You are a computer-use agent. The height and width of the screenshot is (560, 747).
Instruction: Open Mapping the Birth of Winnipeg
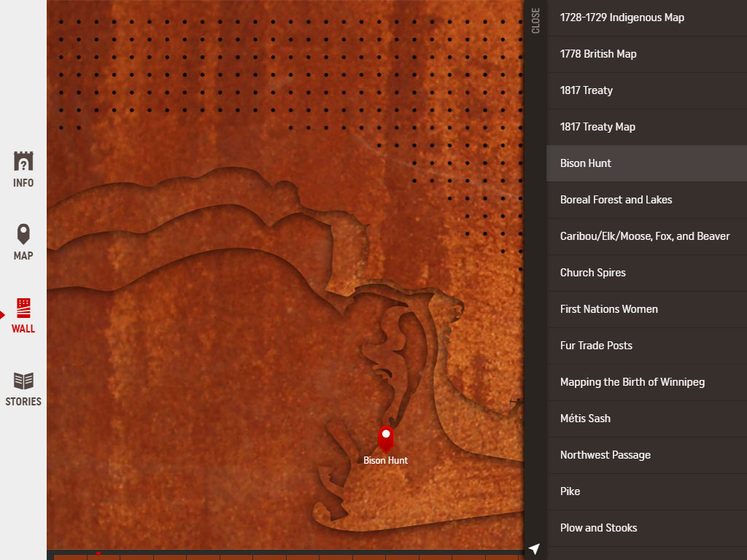(x=632, y=382)
